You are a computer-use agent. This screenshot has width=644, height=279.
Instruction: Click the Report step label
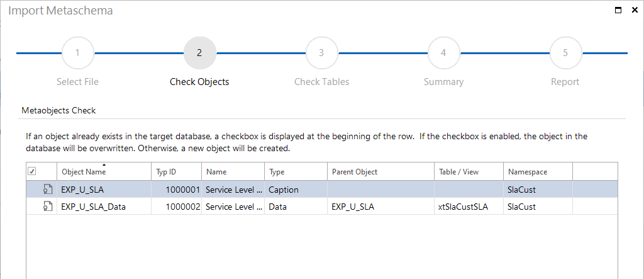[x=565, y=82]
